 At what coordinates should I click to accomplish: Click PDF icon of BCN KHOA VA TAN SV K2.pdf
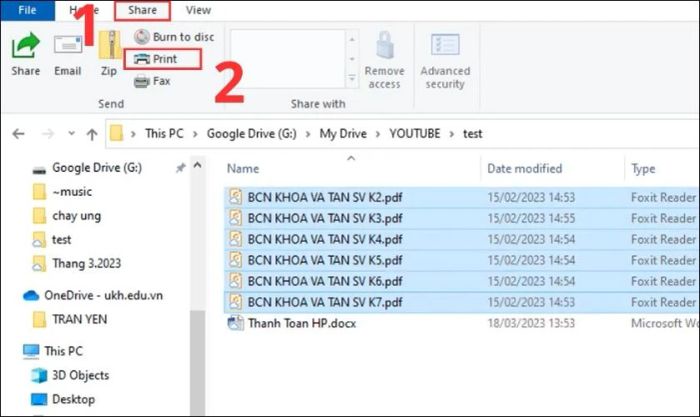pyautogui.click(x=235, y=196)
